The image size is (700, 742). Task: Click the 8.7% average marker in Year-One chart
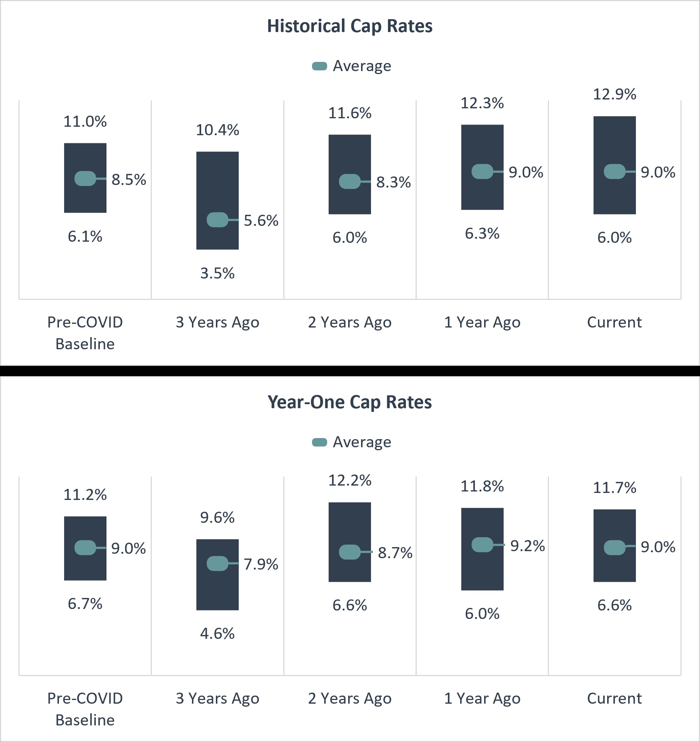(x=349, y=552)
